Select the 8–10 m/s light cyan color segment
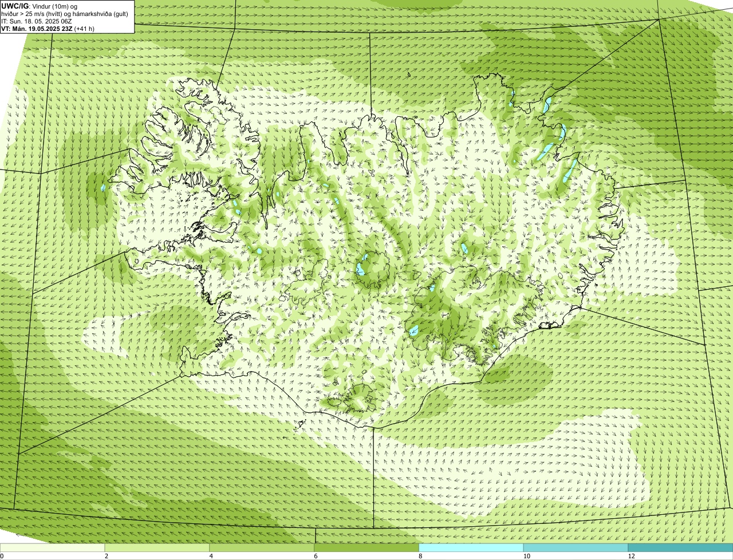Image resolution: width=733 pixels, height=560 pixels. click(471, 548)
